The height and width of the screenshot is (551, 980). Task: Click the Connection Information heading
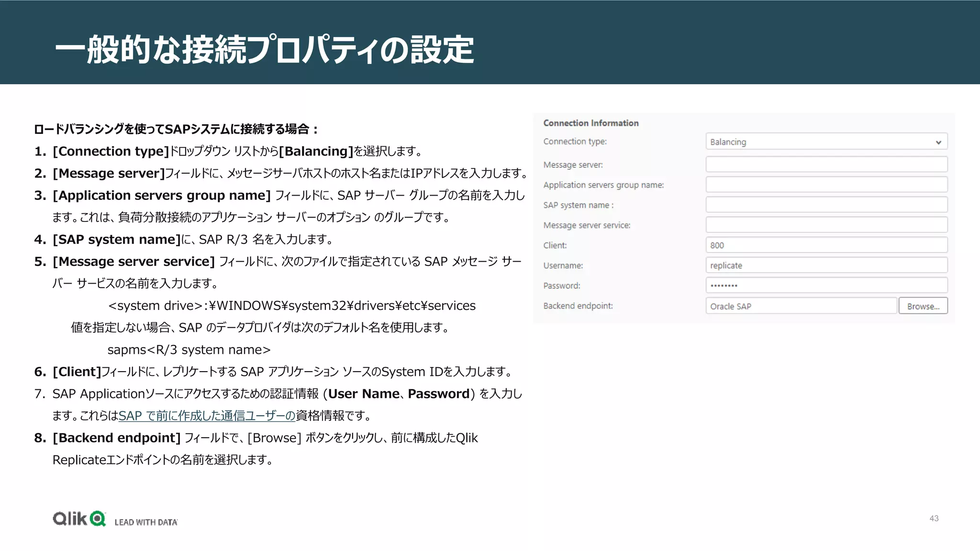pos(590,123)
